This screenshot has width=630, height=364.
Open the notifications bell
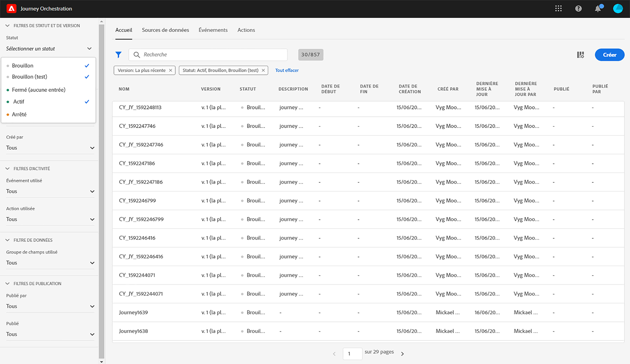tap(598, 8)
